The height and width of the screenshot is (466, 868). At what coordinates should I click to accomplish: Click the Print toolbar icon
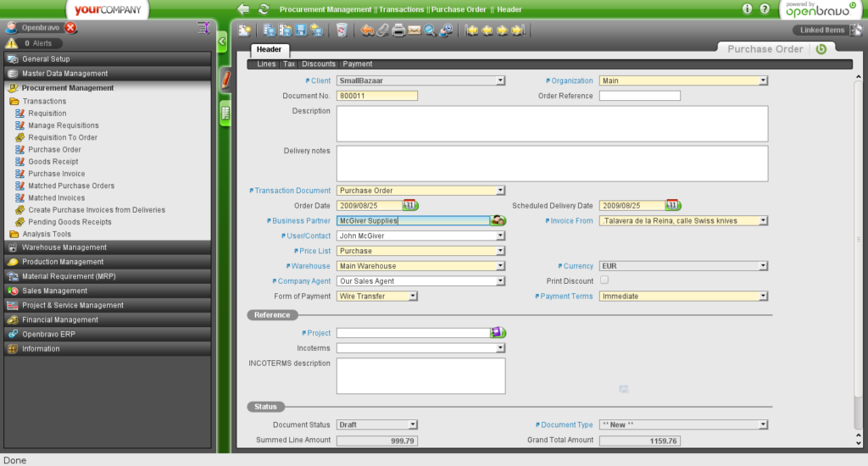(x=398, y=31)
